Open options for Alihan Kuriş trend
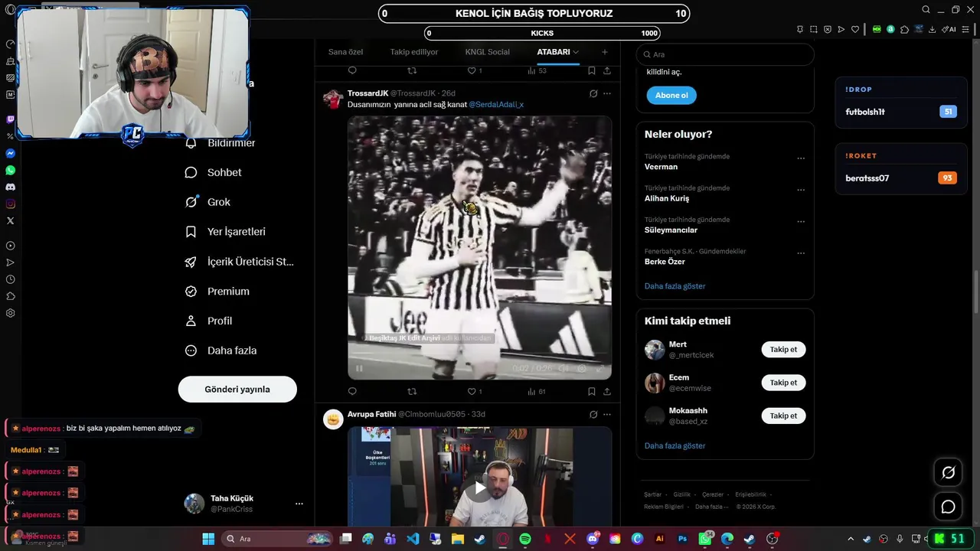Image resolution: width=980 pixels, height=551 pixels. (801, 190)
